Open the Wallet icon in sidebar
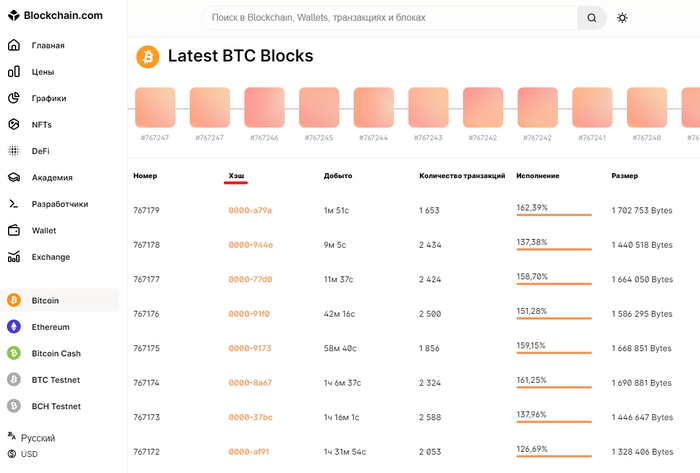 pos(14,230)
